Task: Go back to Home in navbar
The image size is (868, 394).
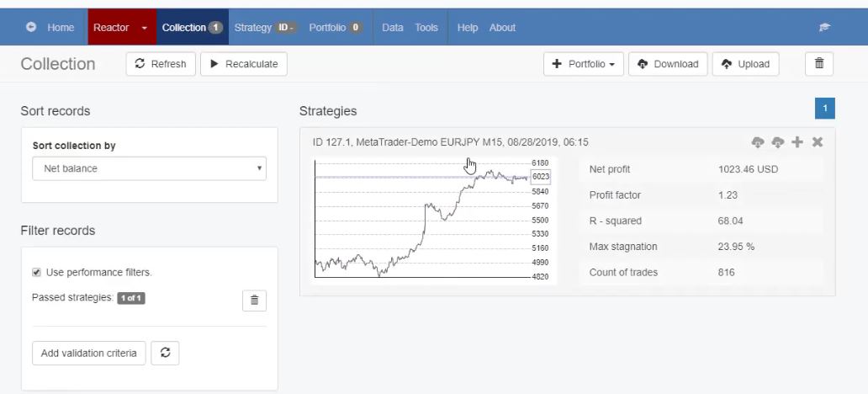Action: click(x=51, y=28)
